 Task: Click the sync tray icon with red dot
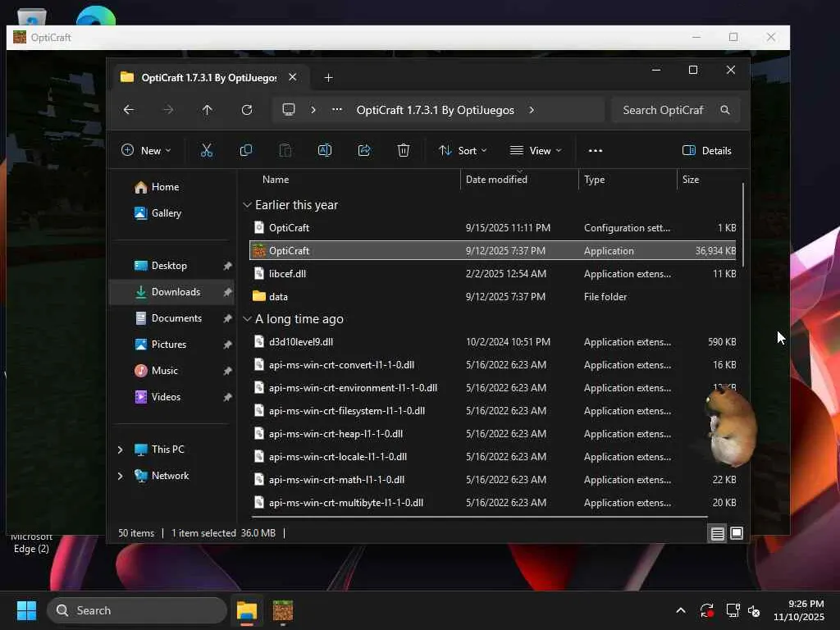tap(706, 610)
